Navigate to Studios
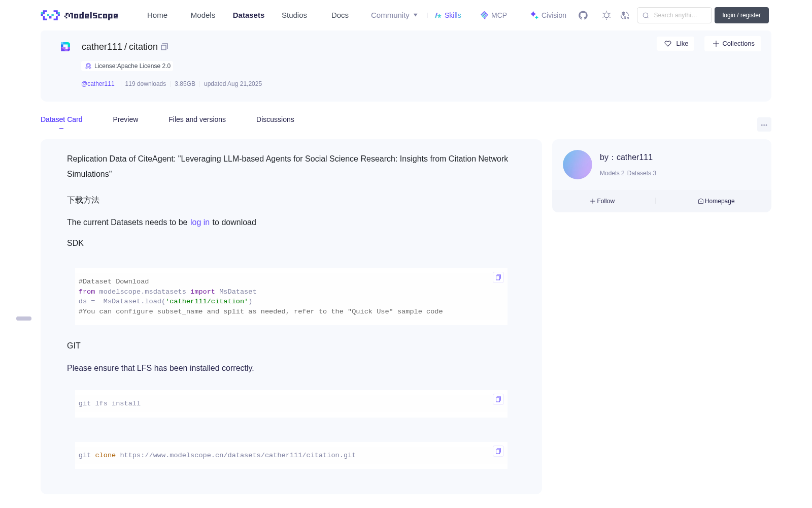This screenshot has height=508, width=812. (294, 15)
